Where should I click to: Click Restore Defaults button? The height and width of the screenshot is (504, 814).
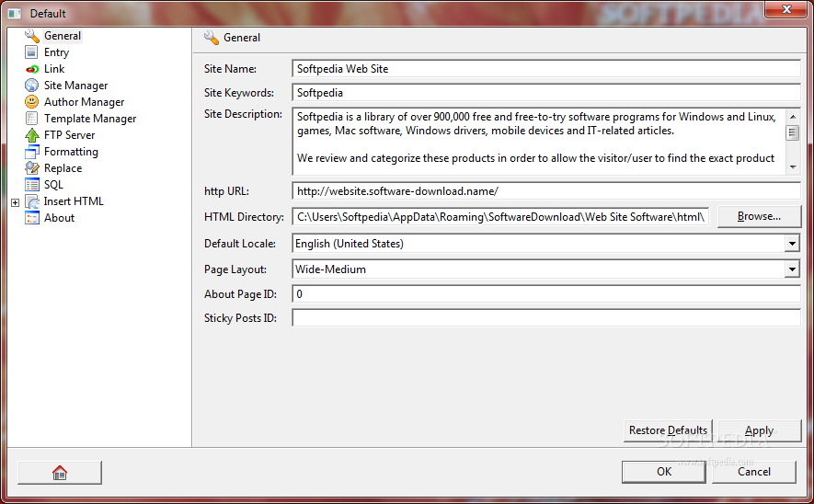[668, 430]
